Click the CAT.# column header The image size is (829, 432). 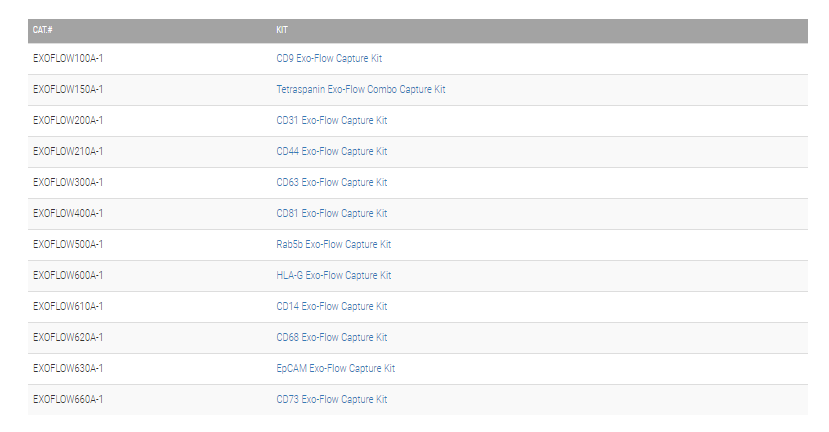pos(43,30)
